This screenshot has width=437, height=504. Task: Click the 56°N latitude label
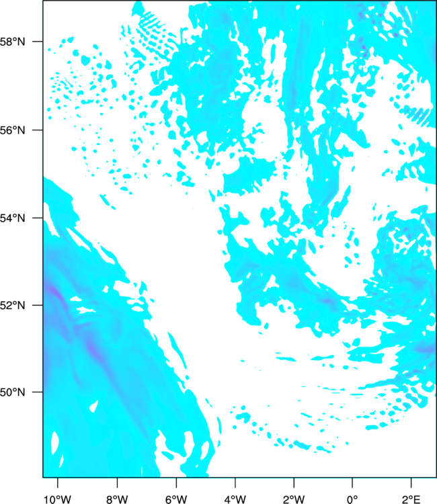12,130
